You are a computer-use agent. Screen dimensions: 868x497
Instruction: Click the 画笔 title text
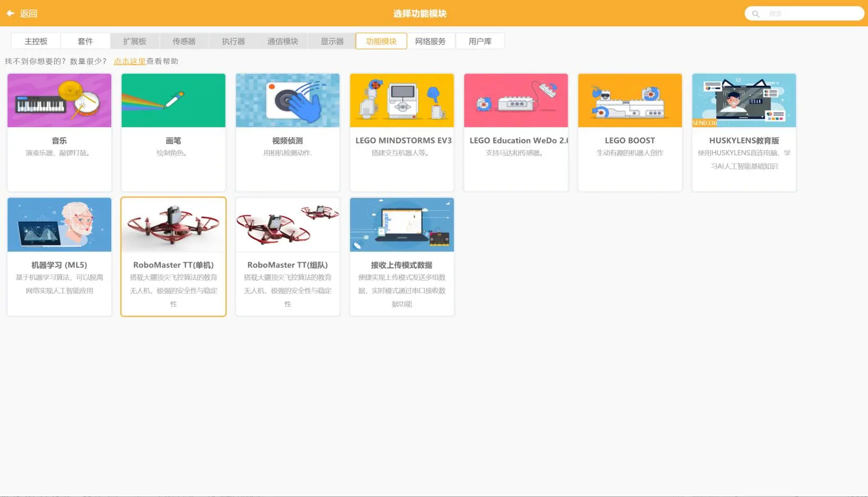[x=173, y=141]
